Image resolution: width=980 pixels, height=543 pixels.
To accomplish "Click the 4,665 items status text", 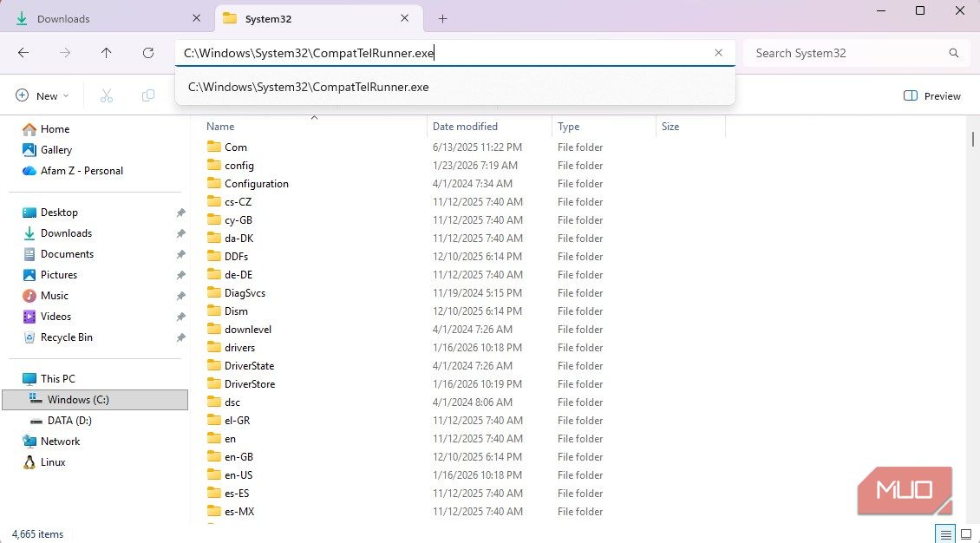I will click(37, 534).
